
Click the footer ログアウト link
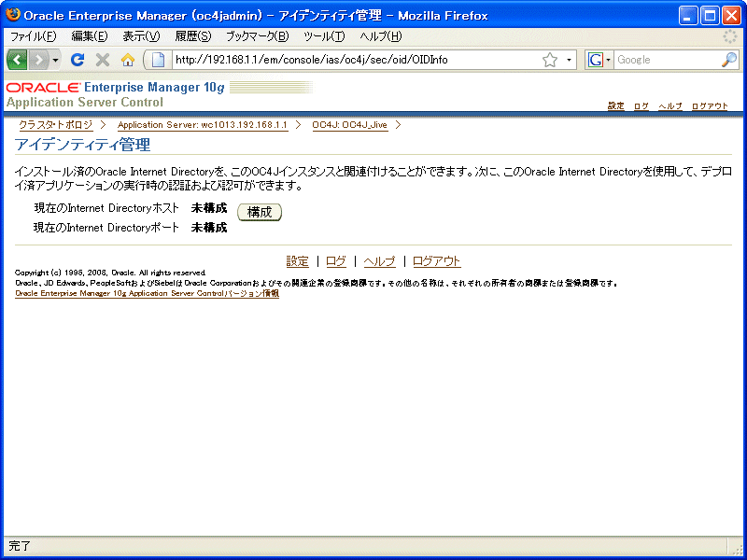[x=437, y=261]
